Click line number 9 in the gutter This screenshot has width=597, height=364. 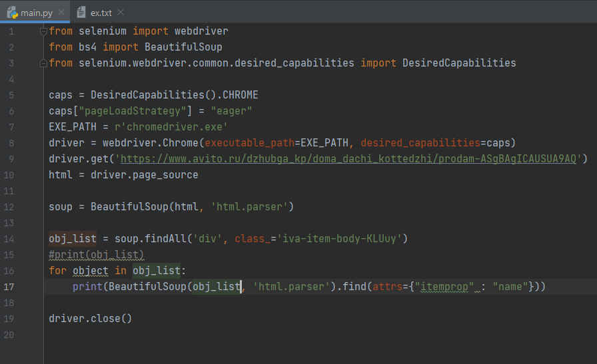point(11,159)
